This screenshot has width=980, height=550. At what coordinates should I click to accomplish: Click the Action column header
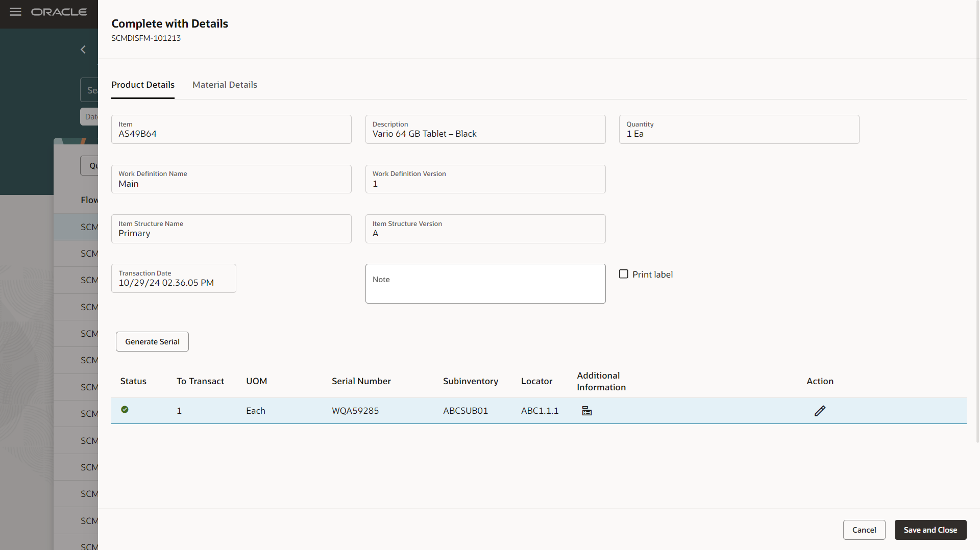click(820, 381)
